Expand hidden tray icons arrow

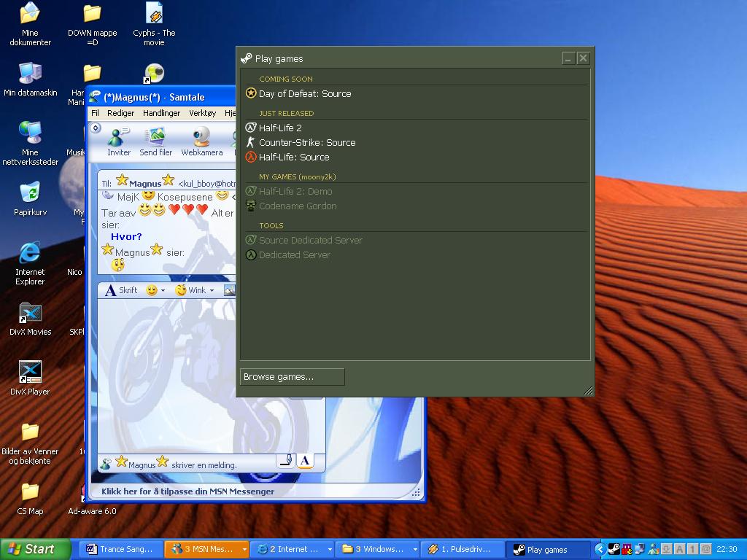point(600,549)
